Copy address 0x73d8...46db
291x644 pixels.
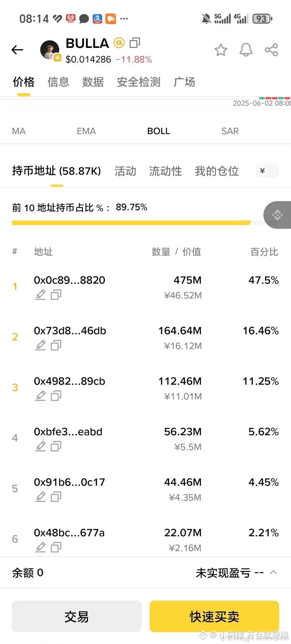pyautogui.click(x=56, y=345)
